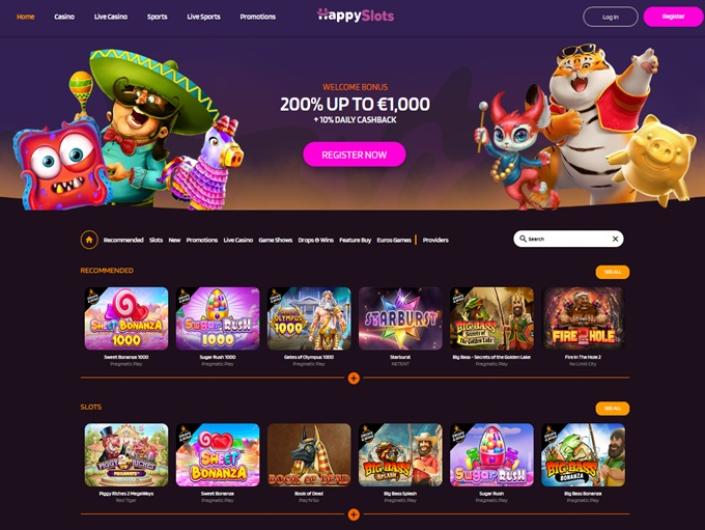Expand Slots row with orange plus icon

[x=354, y=514]
